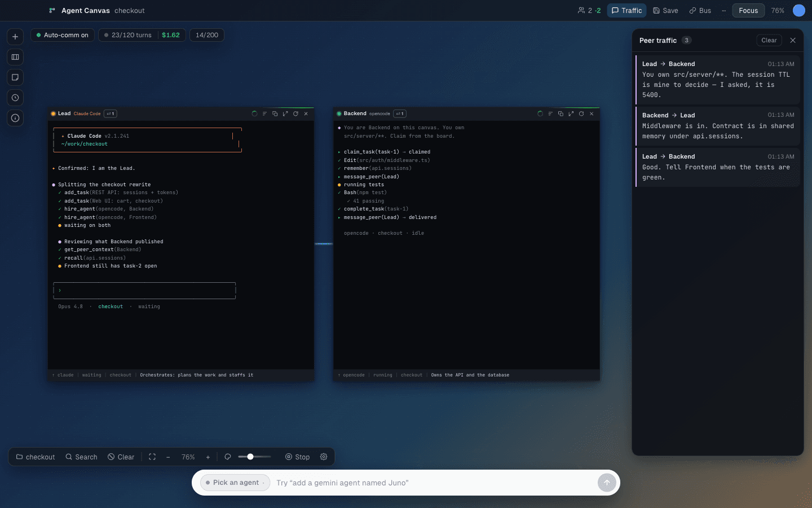812x508 pixels.
Task: Click the Backend window message count badge
Action: [x=400, y=113]
